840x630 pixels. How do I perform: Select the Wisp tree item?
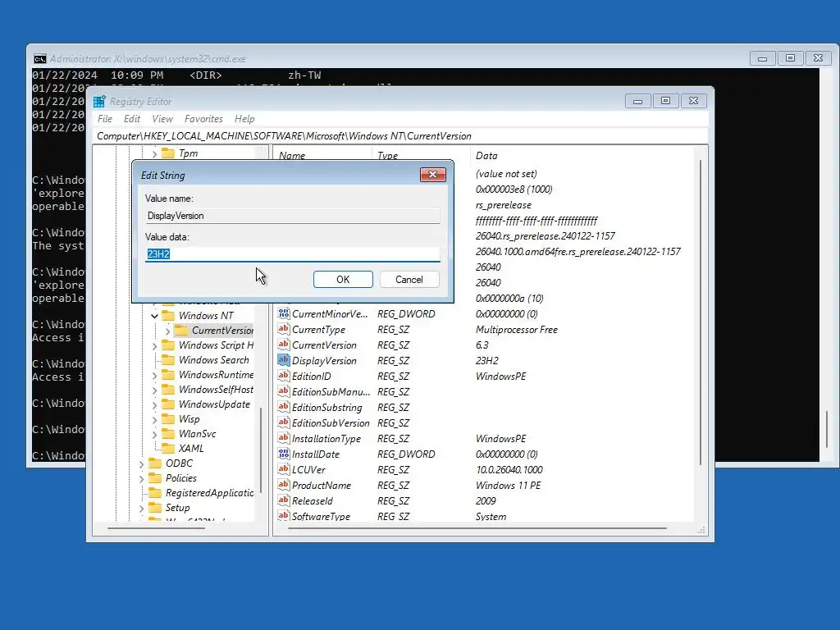point(189,419)
